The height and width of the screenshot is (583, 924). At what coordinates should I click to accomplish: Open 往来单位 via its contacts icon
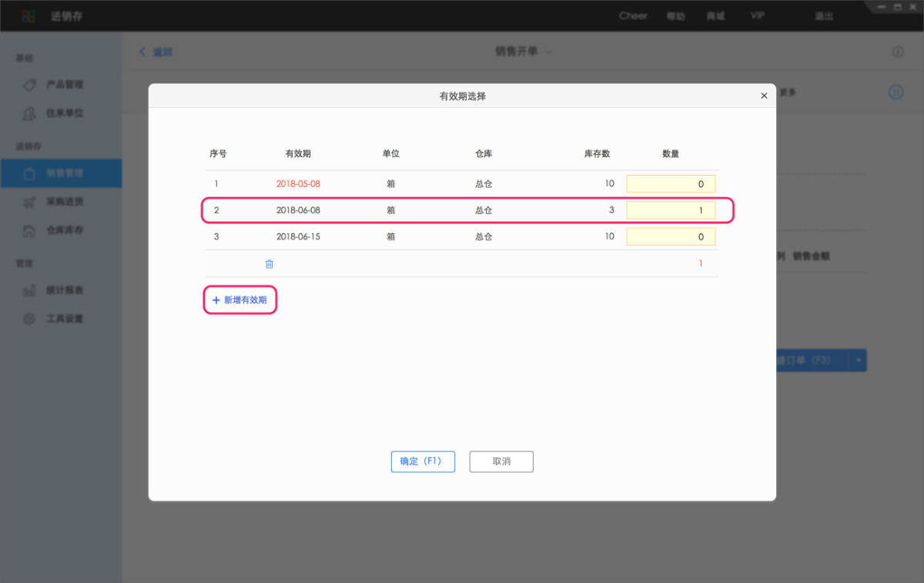pos(29,113)
